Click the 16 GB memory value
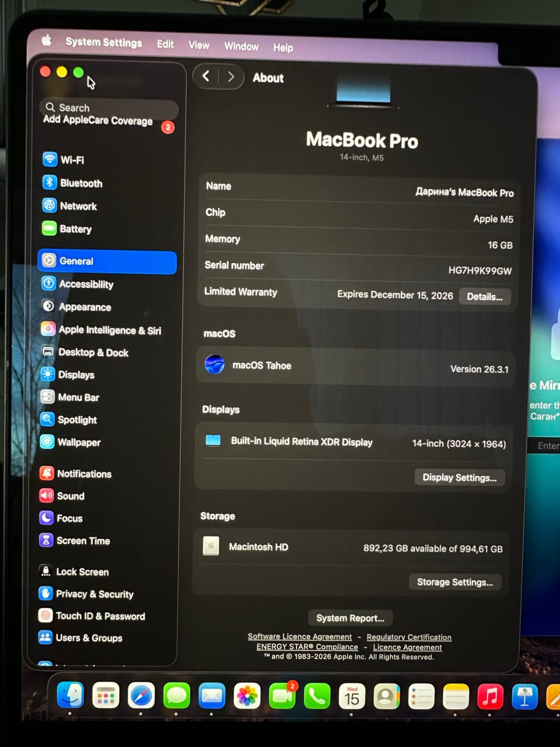Viewport: 560px width, 747px height. pos(500,245)
